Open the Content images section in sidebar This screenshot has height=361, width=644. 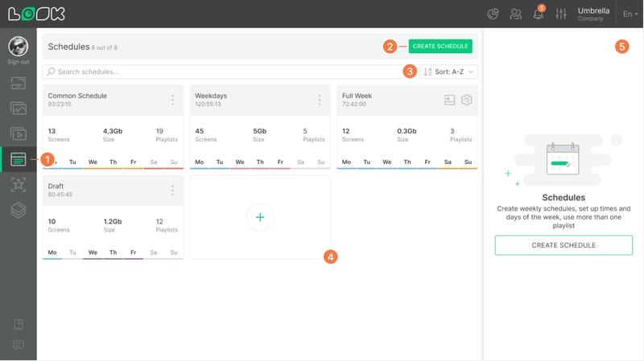coord(18,109)
